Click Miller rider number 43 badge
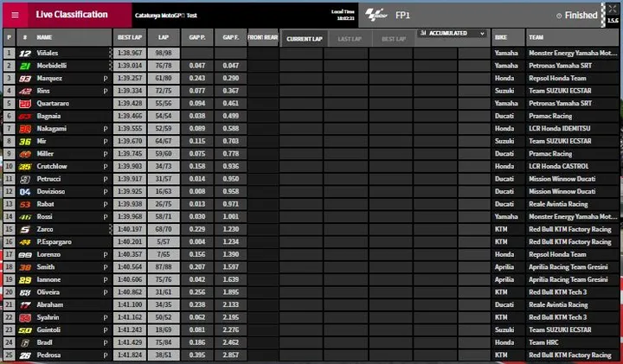 pyautogui.click(x=25, y=154)
